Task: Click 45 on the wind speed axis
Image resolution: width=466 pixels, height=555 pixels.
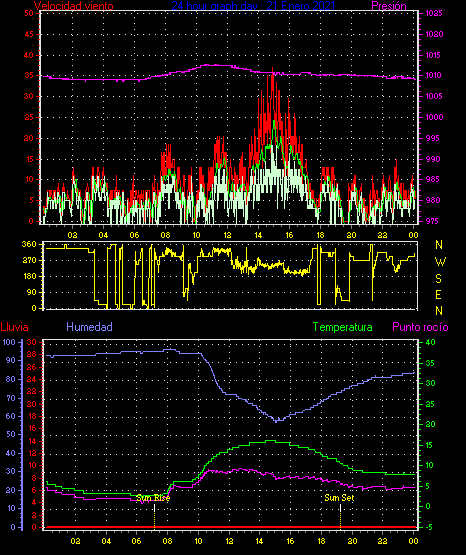Action: 29,34
